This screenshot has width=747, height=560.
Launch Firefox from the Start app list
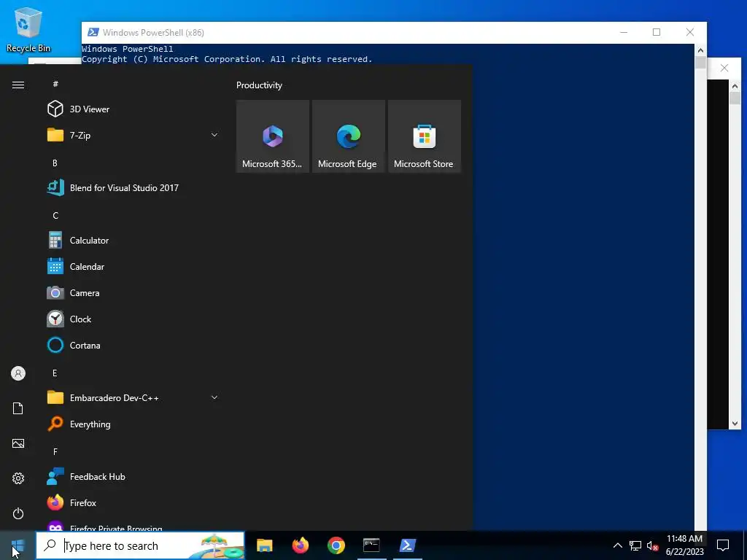(133, 503)
